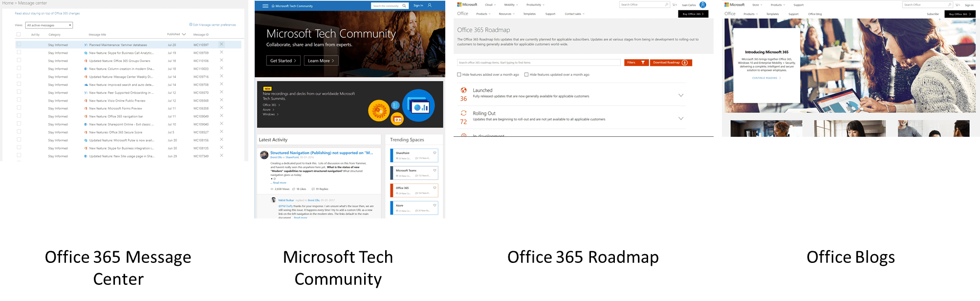Click the roadmap items search field
This screenshot has width=980, height=301.
click(x=539, y=63)
